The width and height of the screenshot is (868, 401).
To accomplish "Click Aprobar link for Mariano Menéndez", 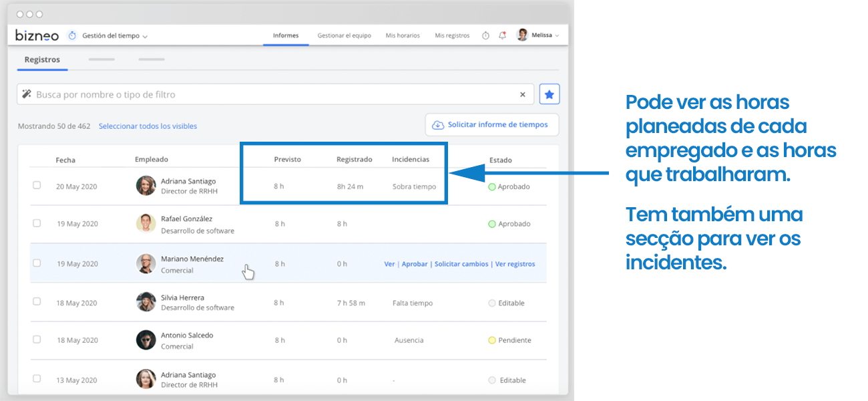I will [415, 264].
